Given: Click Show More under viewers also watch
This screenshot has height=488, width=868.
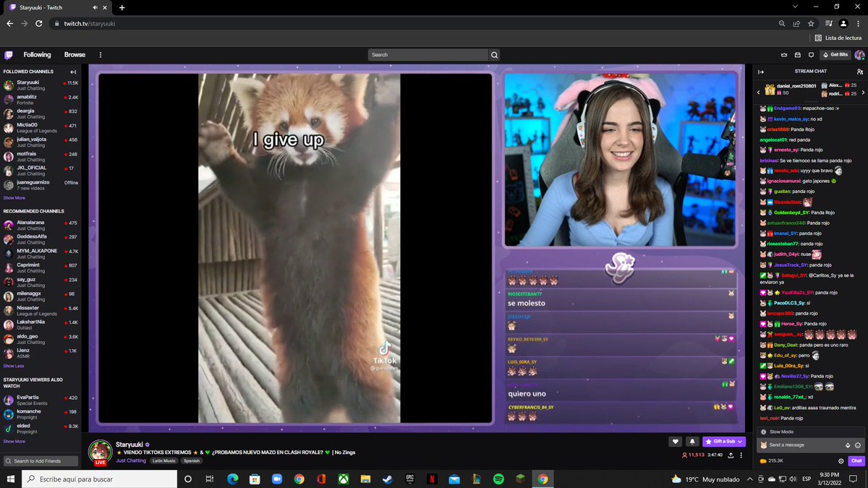Looking at the screenshot, I should click(14, 441).
